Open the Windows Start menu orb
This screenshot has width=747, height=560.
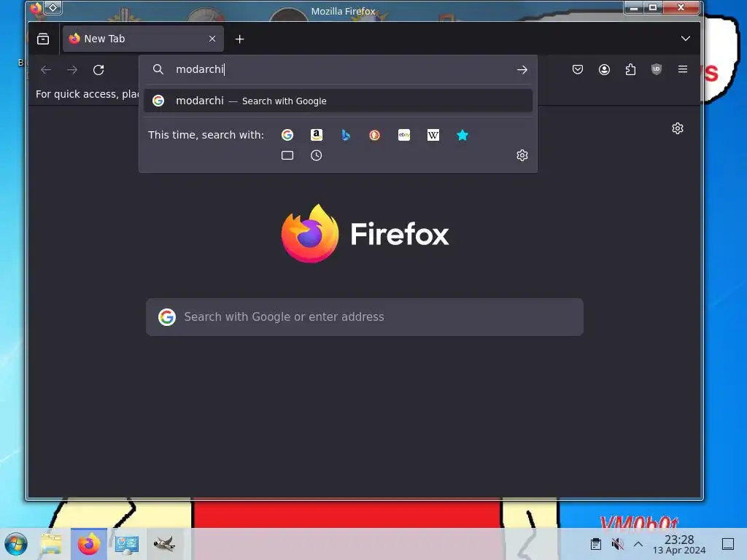16,544
